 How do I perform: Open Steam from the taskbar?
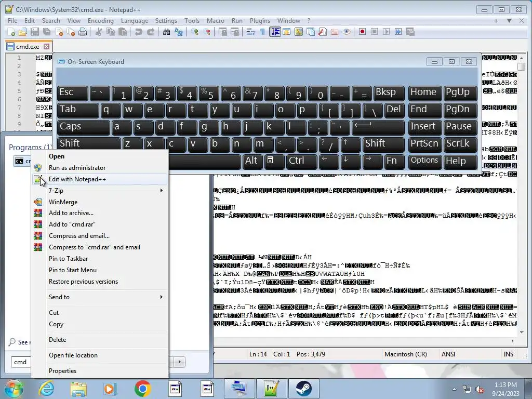click(303, 389)
